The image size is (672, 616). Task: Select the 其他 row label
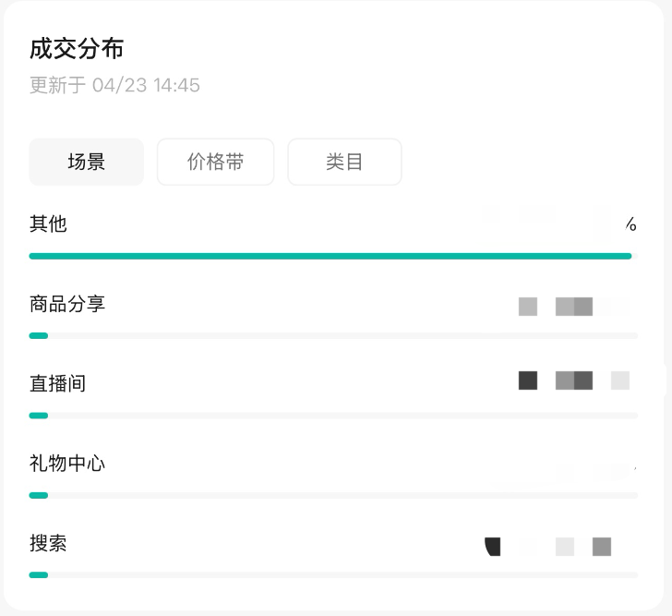click(48, 224)
